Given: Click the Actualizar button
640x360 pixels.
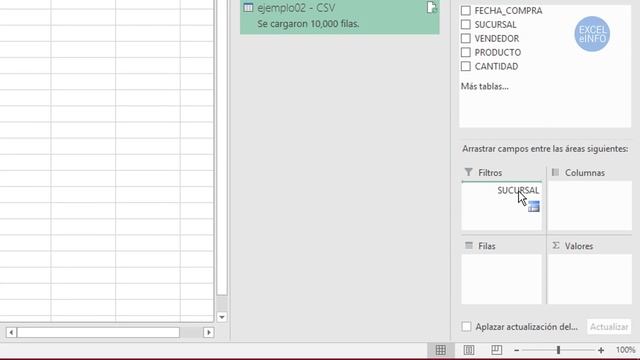Looking at the screenshot, I should click(x=609, y=327).
